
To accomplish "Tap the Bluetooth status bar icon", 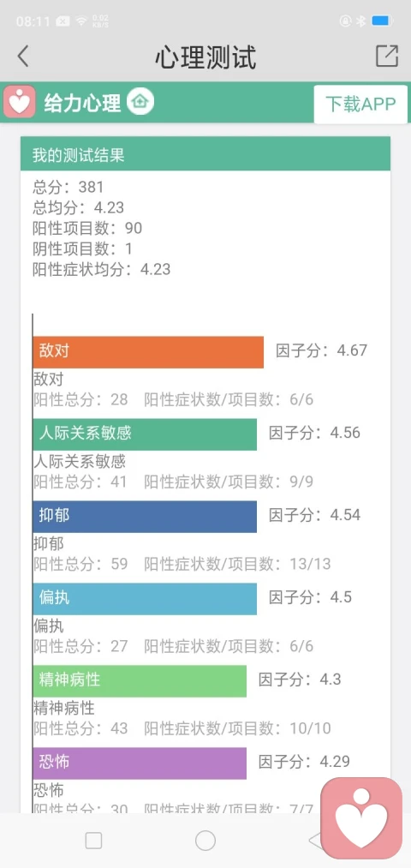I will [x=361, y=21].
